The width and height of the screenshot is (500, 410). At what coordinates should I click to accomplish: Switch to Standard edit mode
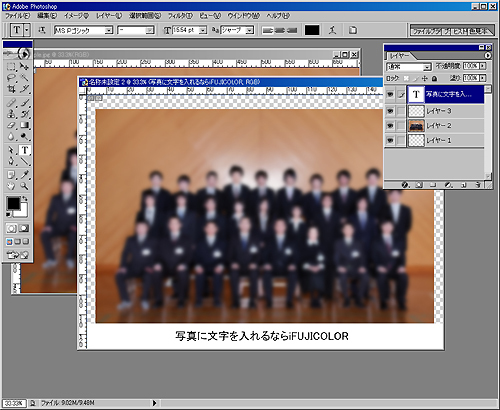tap(12, 228)
